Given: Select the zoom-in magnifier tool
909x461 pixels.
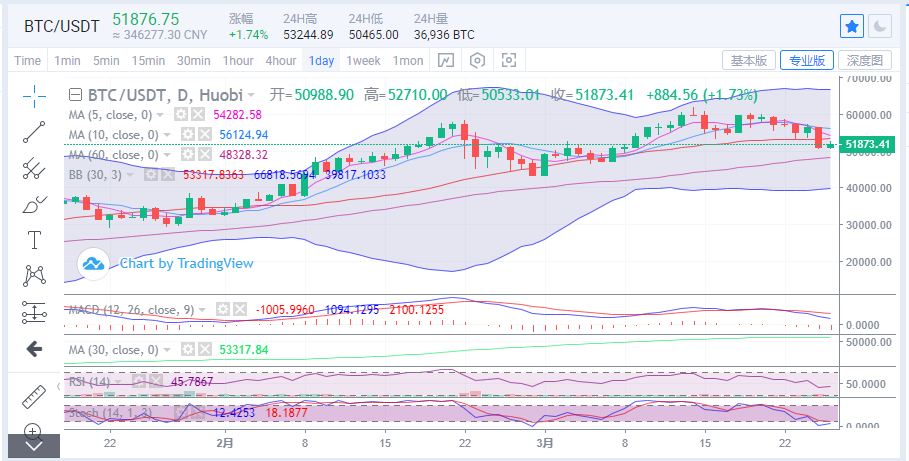Looking at the screenshot, I should tap(33, 430).
